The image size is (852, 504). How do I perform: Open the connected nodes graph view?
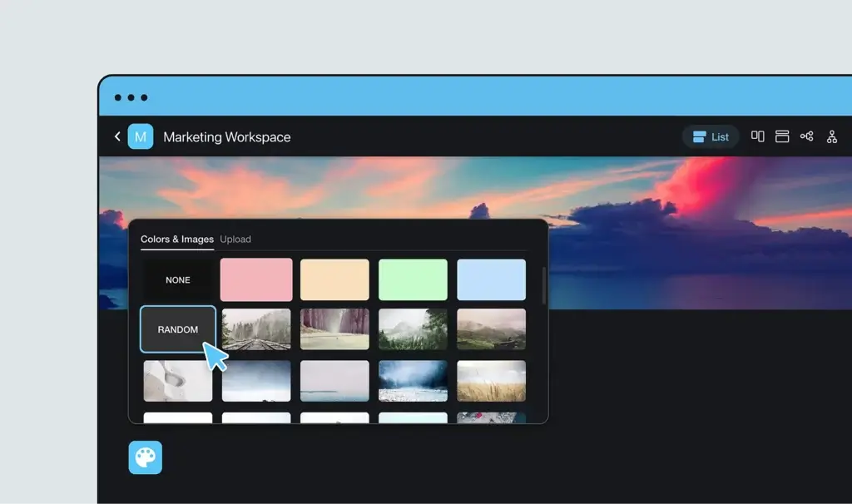(806, 136)
